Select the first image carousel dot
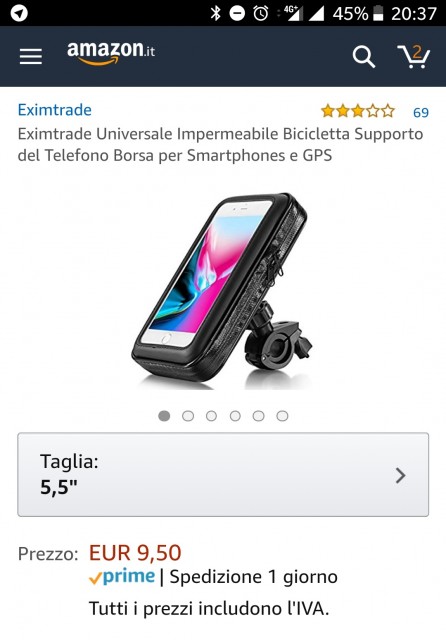446x640 pixels. pos(164,416)
